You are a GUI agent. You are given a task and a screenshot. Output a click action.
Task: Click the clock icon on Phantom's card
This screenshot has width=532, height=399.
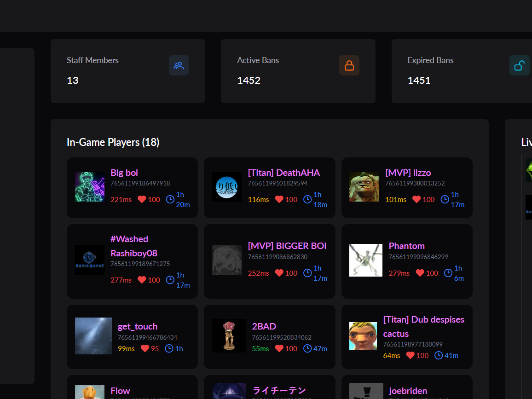click(448, 273)
